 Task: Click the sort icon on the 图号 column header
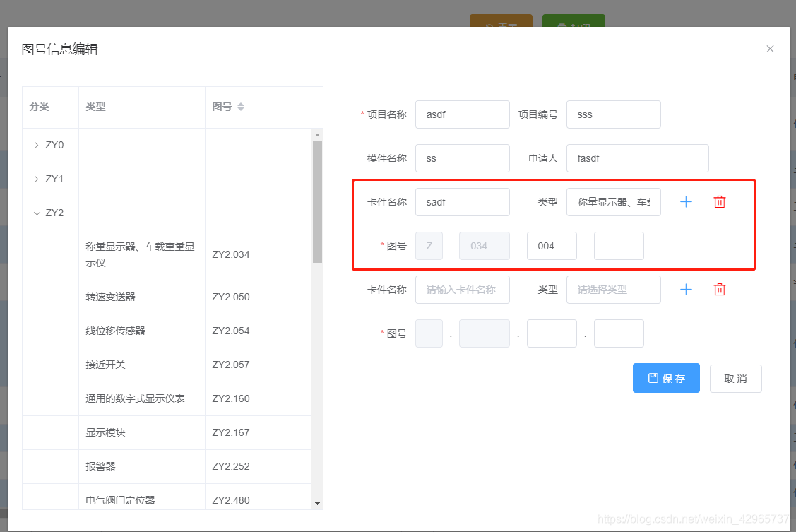(241, 107)
